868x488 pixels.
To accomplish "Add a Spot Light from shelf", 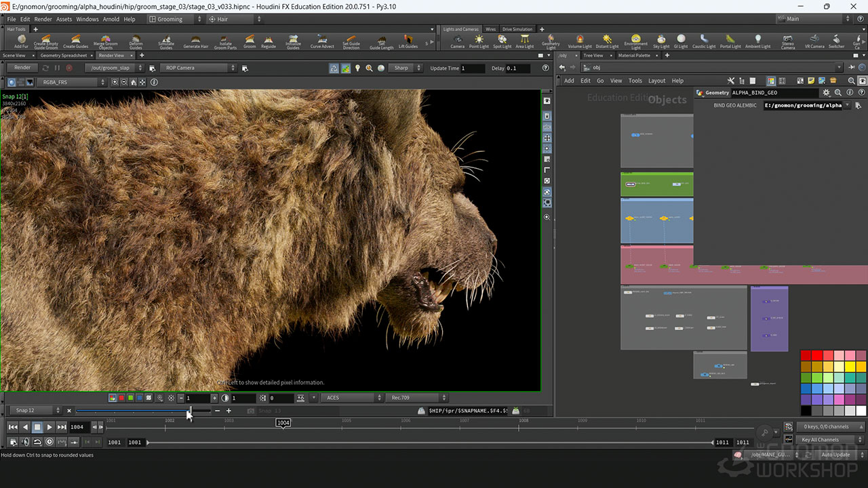I will (502, 41).
